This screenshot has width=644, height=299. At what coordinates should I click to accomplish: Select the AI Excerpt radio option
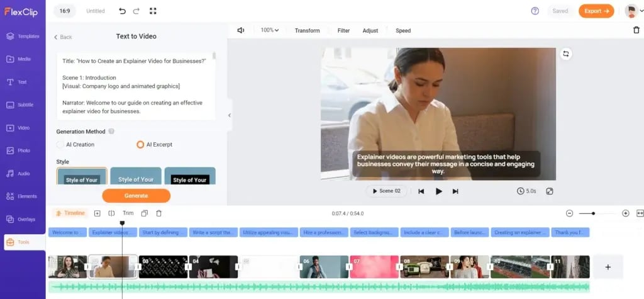point(140,145)
